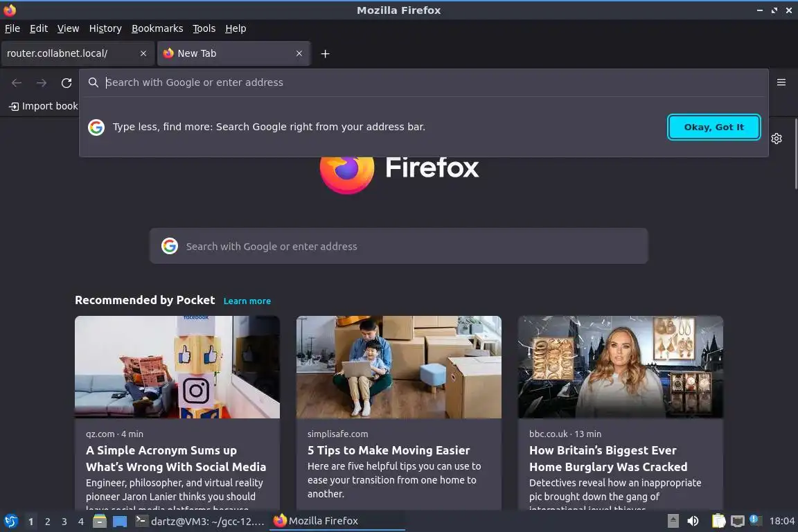
Task: Click the Google icon in the page search box
Action: [x=170, y=247]
